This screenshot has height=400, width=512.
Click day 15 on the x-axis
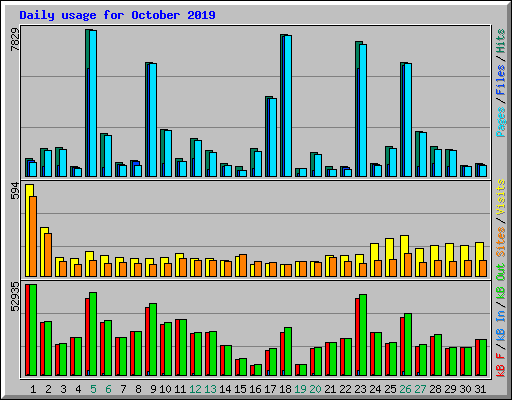click(x=240, y=389)
